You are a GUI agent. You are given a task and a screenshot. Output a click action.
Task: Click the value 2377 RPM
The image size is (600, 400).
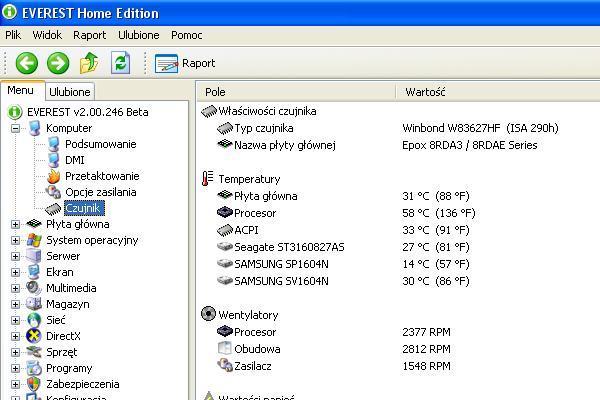pyautogui.click(x=426, y=332)
